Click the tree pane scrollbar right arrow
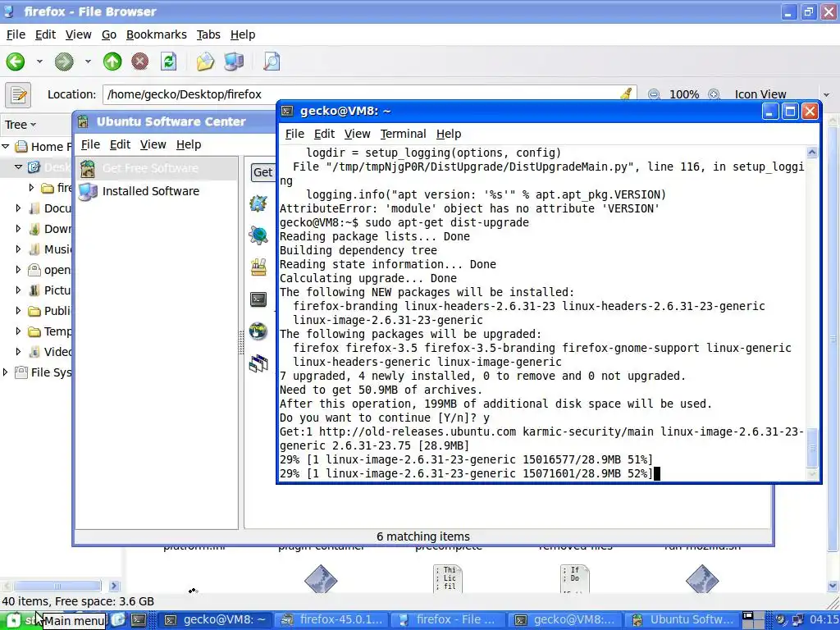The width and height of the screenshot is (840, 630). tap(113, 586)
